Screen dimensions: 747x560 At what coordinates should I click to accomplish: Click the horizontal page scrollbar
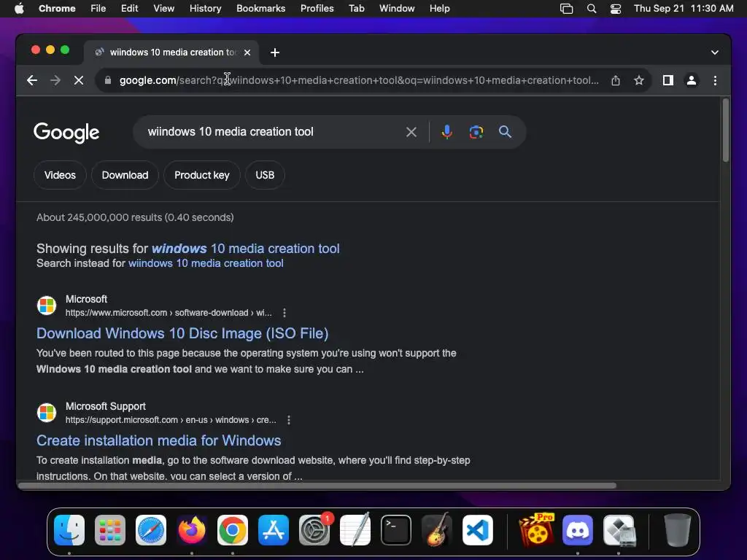coord(317,486)
